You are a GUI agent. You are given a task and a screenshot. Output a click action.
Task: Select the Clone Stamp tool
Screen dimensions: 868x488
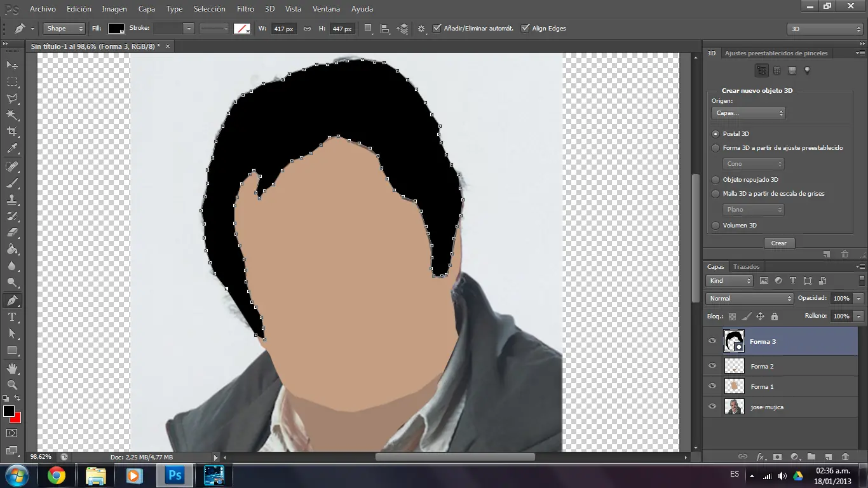point(11,200)
